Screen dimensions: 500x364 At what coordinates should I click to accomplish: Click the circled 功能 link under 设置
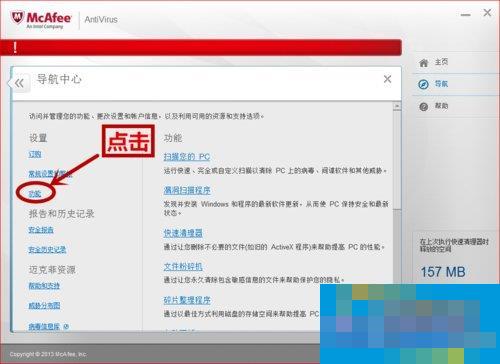click(x=35, y=194)
